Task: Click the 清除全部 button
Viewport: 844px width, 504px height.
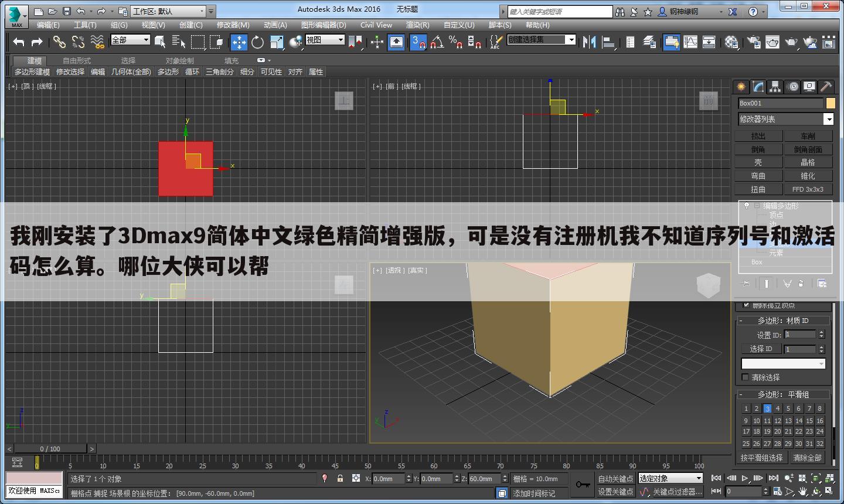Action: [807, 458]
